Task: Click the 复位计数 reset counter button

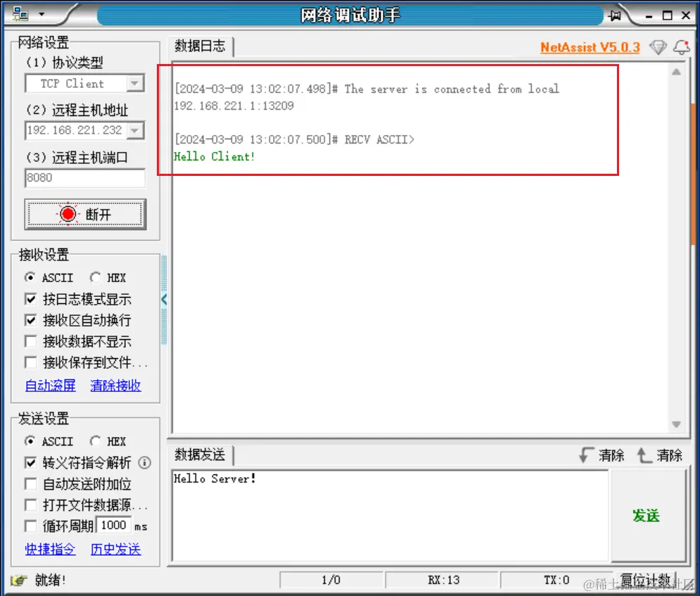Action: click(647, 581)
